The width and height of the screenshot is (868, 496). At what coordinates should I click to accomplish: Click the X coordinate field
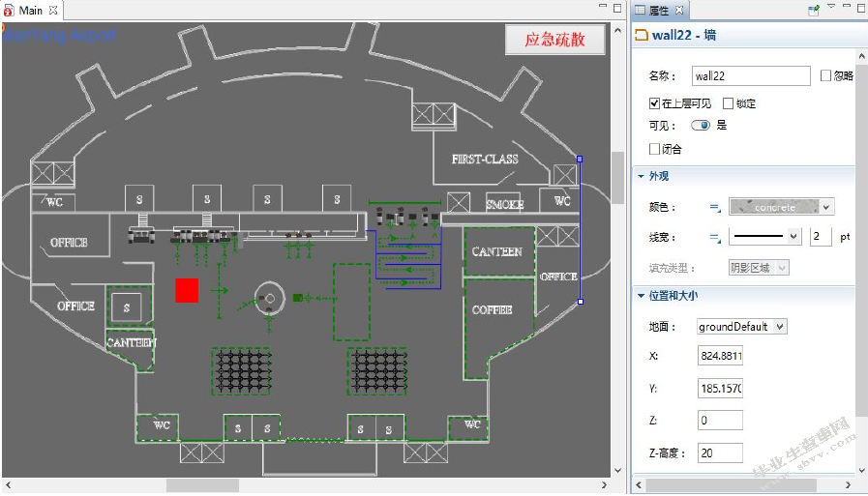[x=720, y=356]
